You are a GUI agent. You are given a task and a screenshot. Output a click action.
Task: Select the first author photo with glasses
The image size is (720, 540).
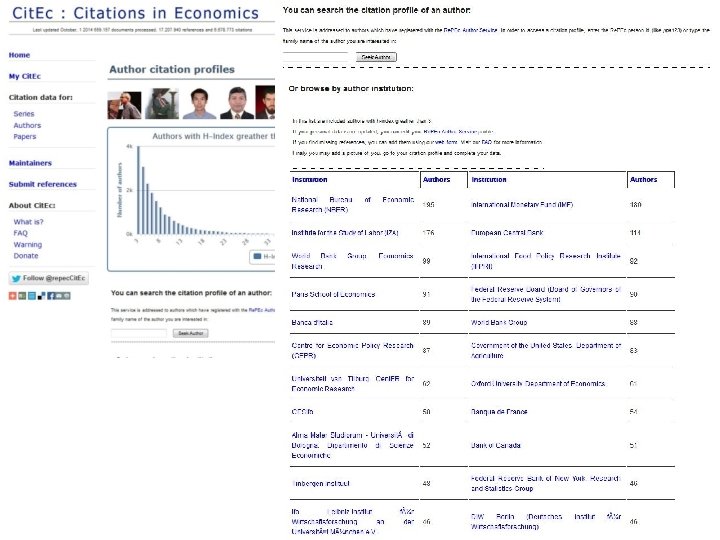pyautogui.click(x=124, y=105)
